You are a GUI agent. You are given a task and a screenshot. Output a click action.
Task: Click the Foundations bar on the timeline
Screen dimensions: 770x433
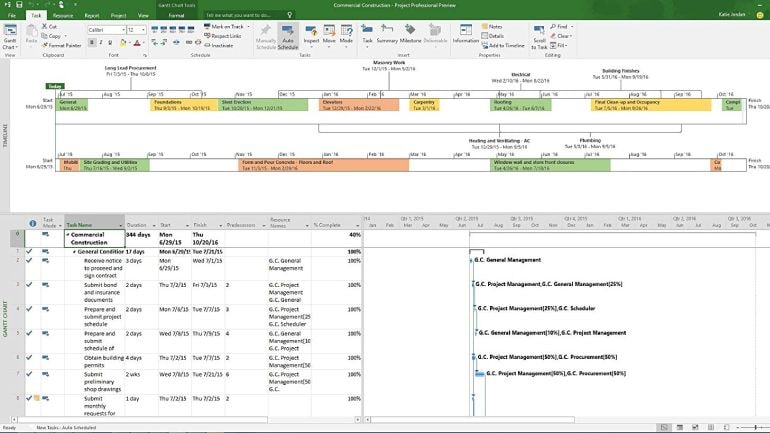coord(184,105)
